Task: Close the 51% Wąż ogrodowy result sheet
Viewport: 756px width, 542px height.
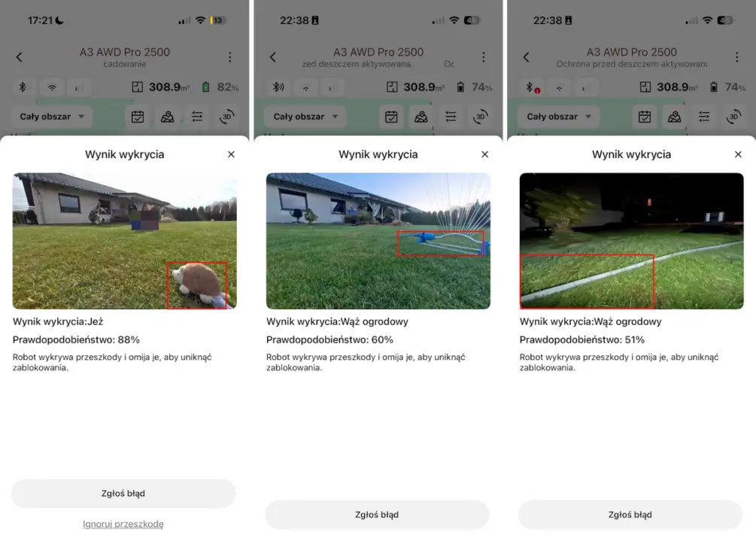Action: pos(738,154)
